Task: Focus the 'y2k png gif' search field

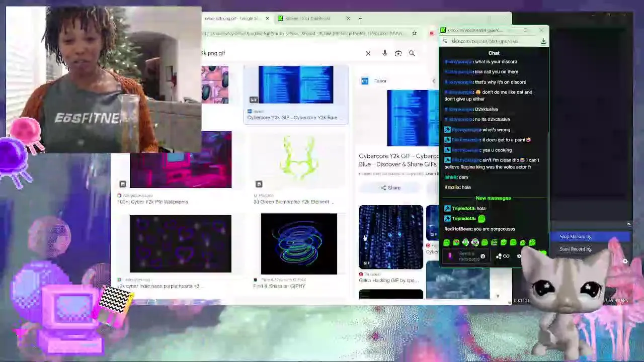Action: pyautogui.click(x=282, y=53)
